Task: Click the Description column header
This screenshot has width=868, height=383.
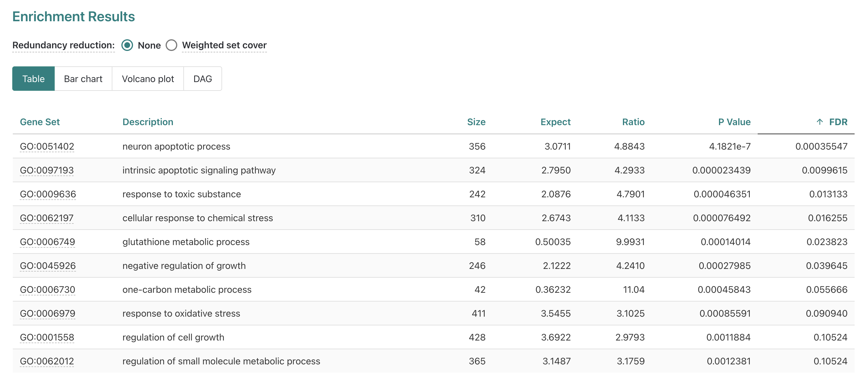Action: 148,122
